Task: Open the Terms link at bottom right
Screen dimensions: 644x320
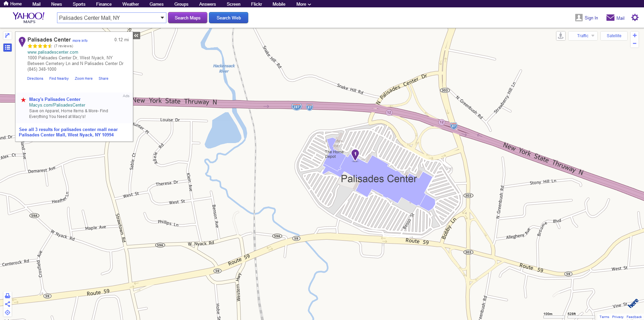Action: [604, 317]
